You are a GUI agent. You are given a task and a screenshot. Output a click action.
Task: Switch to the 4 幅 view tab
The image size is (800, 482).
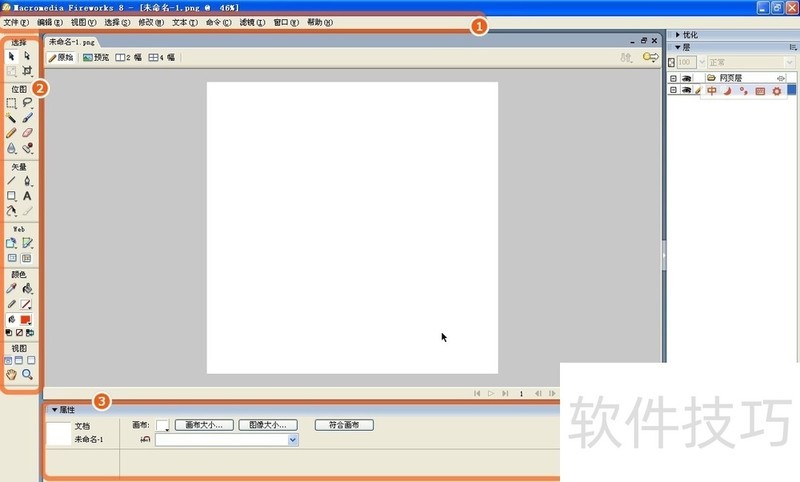tap(162, 58)
